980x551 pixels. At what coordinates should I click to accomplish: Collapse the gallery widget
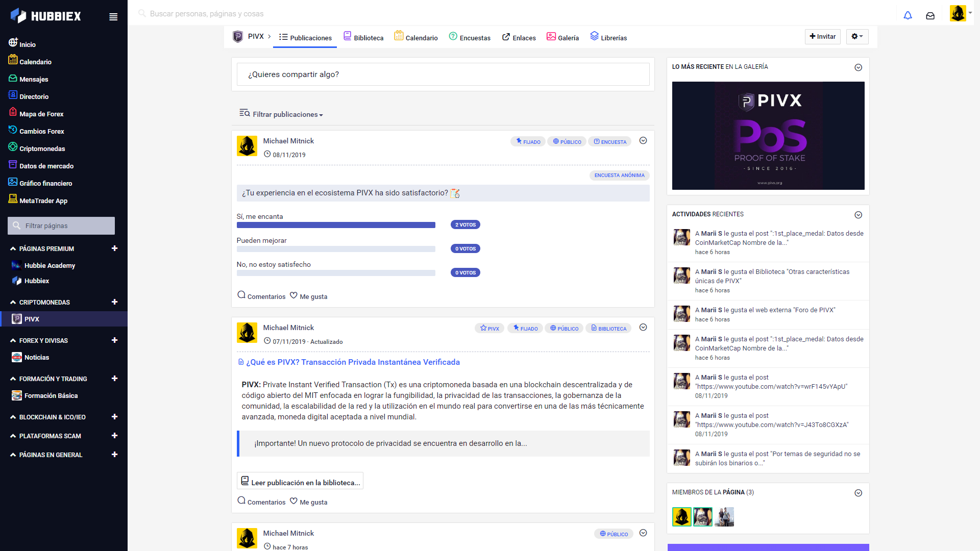coord(859,67)
